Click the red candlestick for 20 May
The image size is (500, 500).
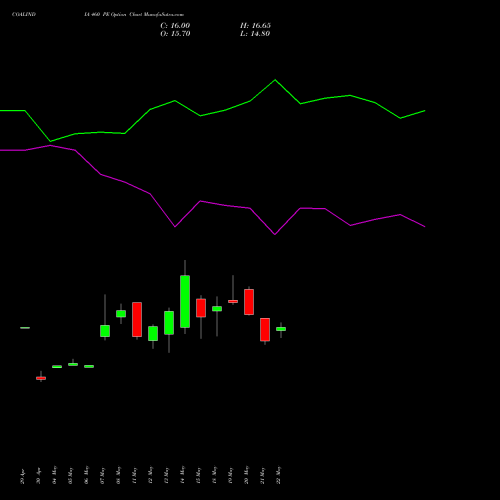[x=249, y=302]
